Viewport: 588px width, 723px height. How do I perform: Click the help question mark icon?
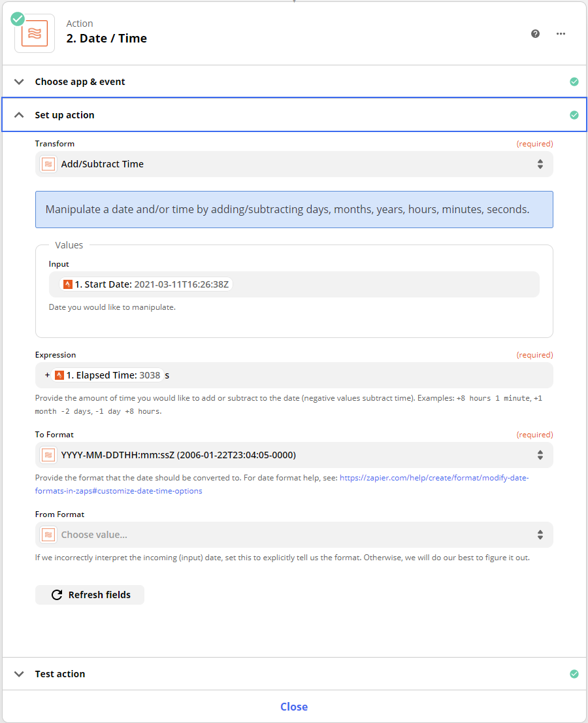535,33
